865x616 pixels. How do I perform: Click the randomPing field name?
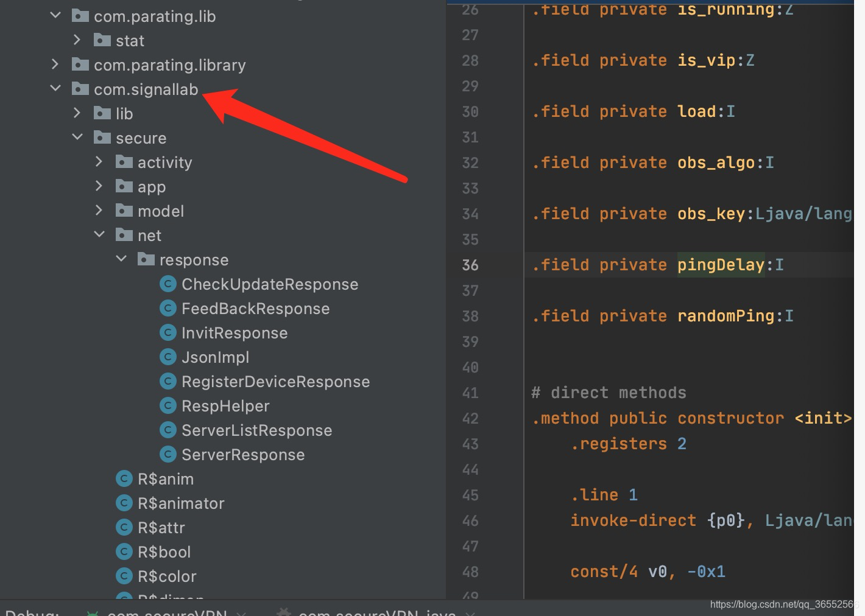coord(726,316)
